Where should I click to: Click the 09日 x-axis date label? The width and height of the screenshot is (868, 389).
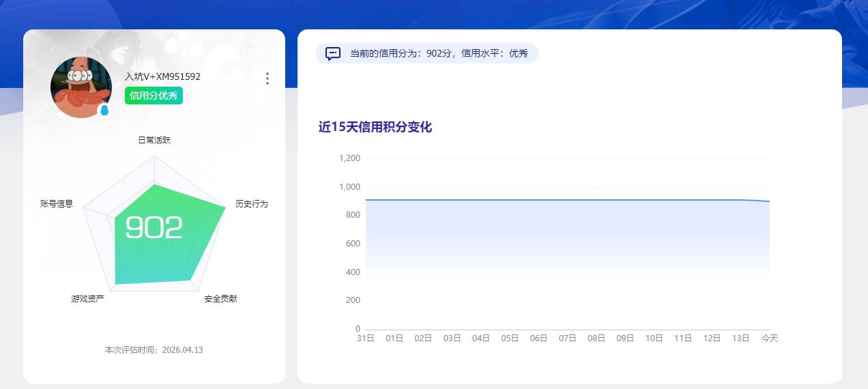click(x=626, y=338)
